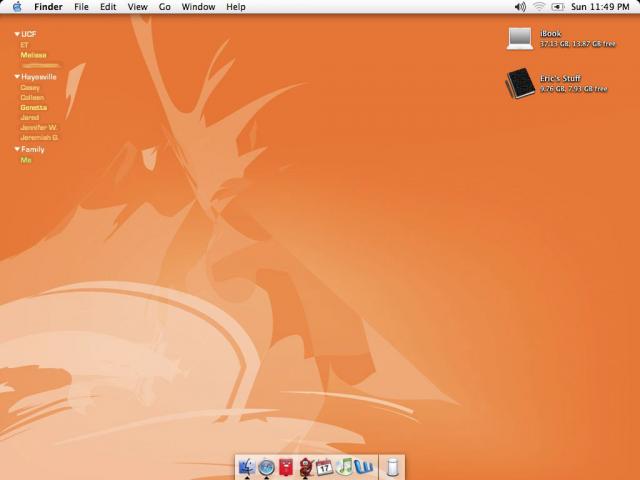Viewport: 640px width, 480px height.
Task: Open the View menu
Action: coord(138,7)
